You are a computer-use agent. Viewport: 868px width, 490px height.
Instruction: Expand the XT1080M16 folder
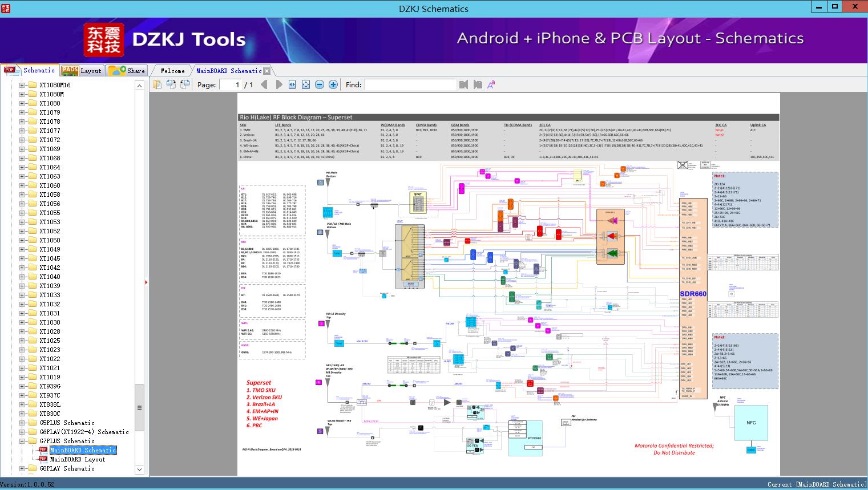click(22, 85)
